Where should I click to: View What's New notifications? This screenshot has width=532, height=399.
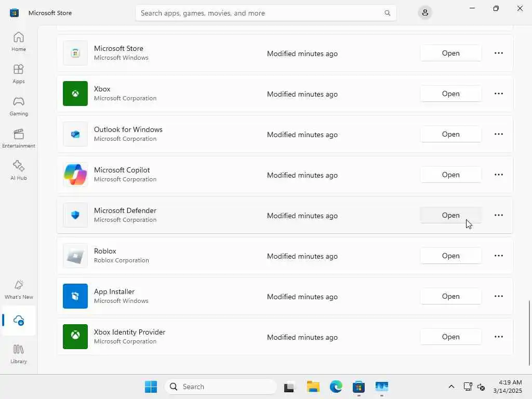coord(19,289)
